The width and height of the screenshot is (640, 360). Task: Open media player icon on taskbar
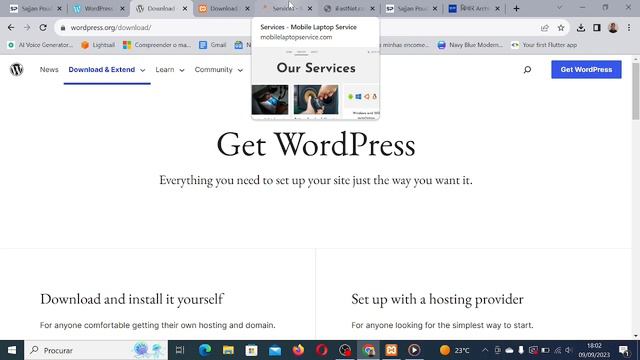[414, 350]
